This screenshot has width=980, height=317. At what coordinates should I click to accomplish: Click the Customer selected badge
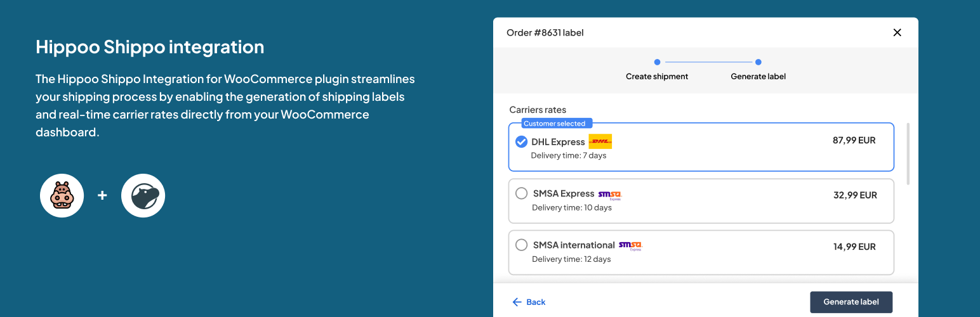tap(554, 124)
